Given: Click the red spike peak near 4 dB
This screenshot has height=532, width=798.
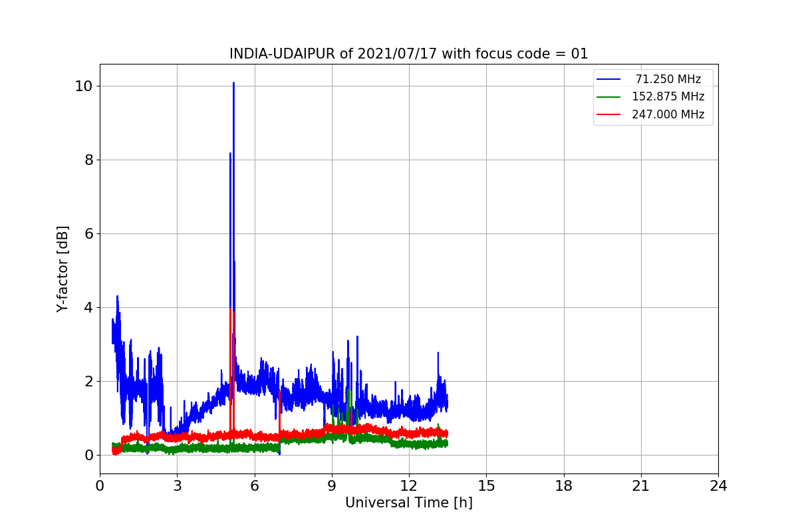Looking at the screenshot, I should (231, 309).
